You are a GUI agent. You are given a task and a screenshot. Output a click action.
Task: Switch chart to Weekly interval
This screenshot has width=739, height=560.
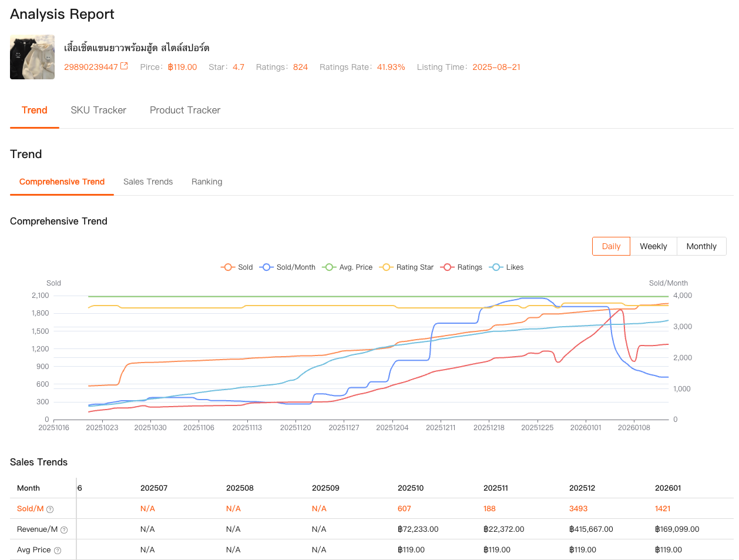pyautogui.click(x=653, y=246)
